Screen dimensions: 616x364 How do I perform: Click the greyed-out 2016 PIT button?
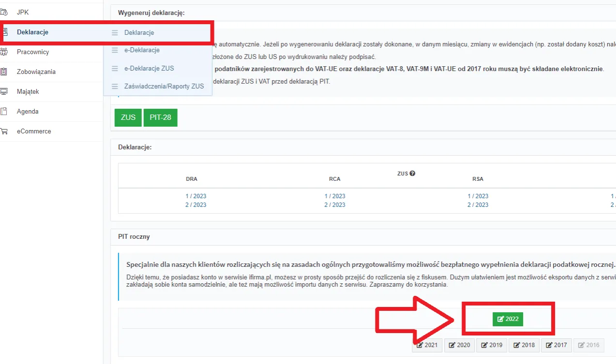click(x=589, y=345)
